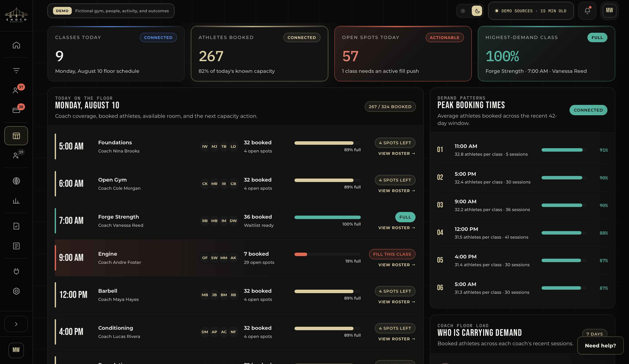This screenshot has width=629, height=364.
Task: Click the MW avatar at sidebar bottom
Action: (16, 350)
